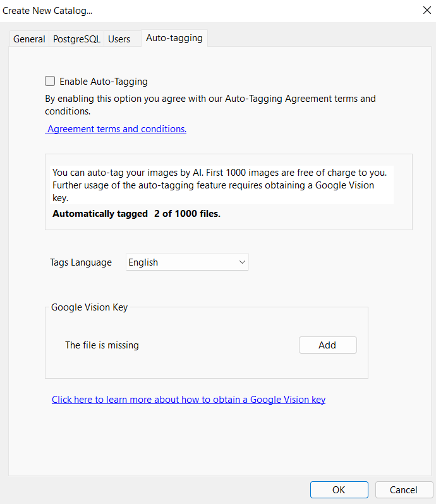Cancel creating the new catalog

[x=403, y=489]
